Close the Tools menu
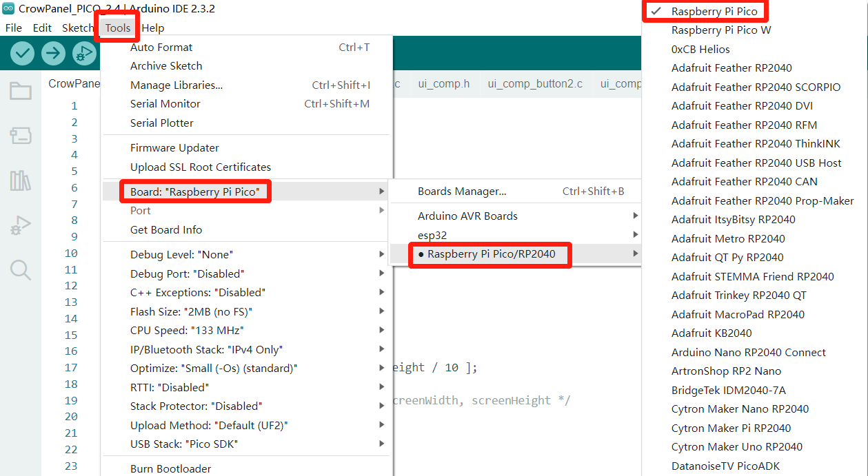 118,28
